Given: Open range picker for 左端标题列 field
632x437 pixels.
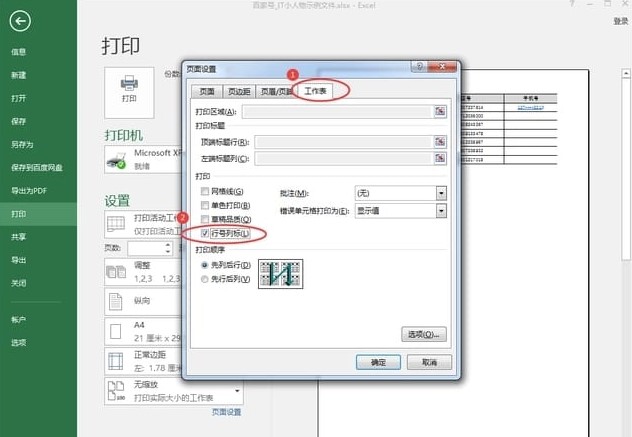Looking at the screenshot, I should click(x=440, y=158).
